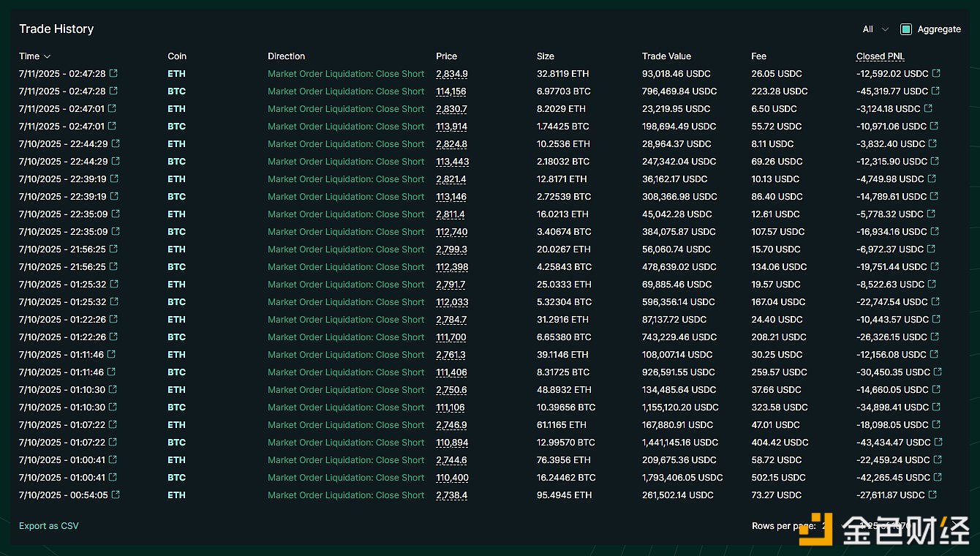
Task: Open the link icon beside PNL -19,751.44 USDC
Action: pos(936,267)
